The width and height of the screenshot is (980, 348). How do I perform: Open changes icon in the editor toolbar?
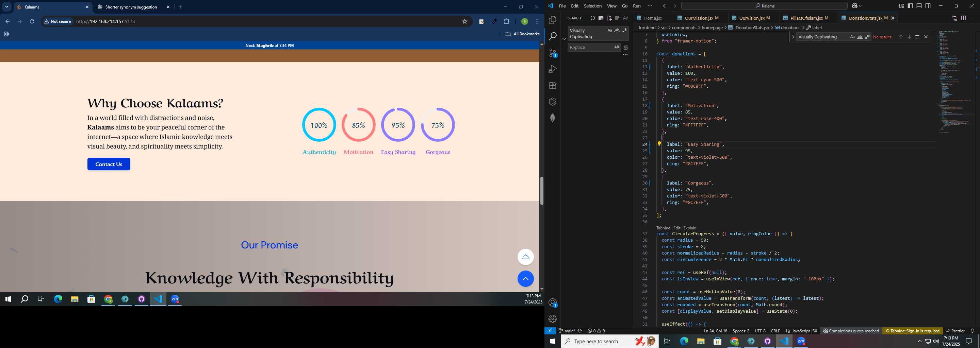tap(954, 18)
